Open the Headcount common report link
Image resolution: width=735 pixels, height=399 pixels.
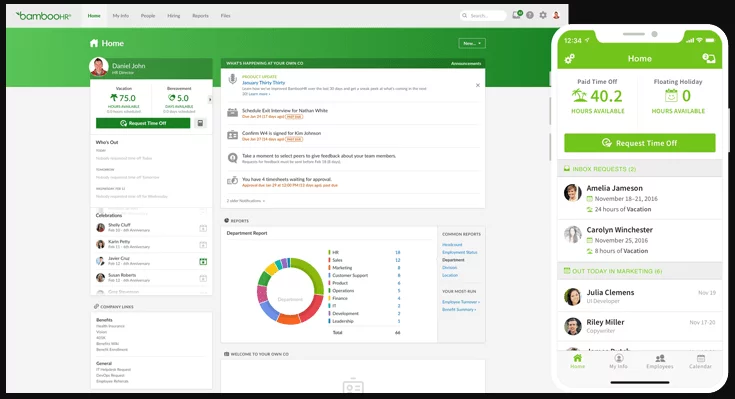[452, 245]
